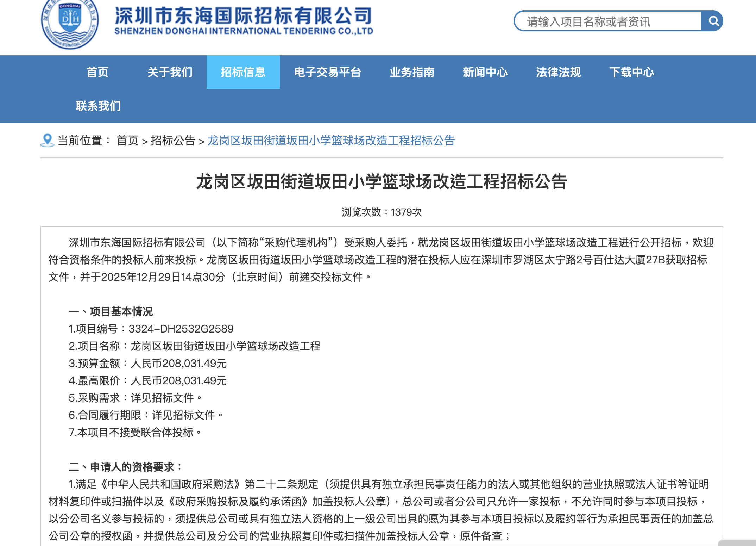Select the 招标信息 navigation tab
This screenshot has height=546, width=756.
[x=243, y=72]
